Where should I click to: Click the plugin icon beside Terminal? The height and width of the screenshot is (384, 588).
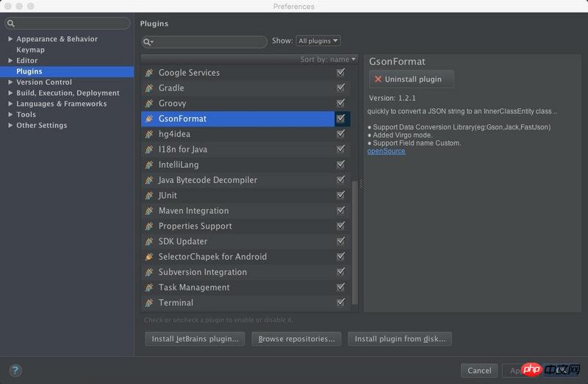pyautogui.click(x=149, y=303)
